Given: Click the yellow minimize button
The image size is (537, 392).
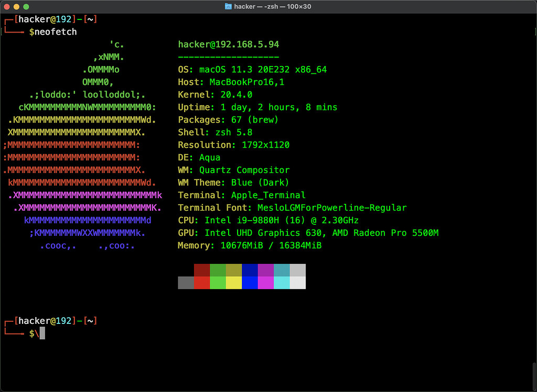Looking at the screenshot, I should pos(15,7).
